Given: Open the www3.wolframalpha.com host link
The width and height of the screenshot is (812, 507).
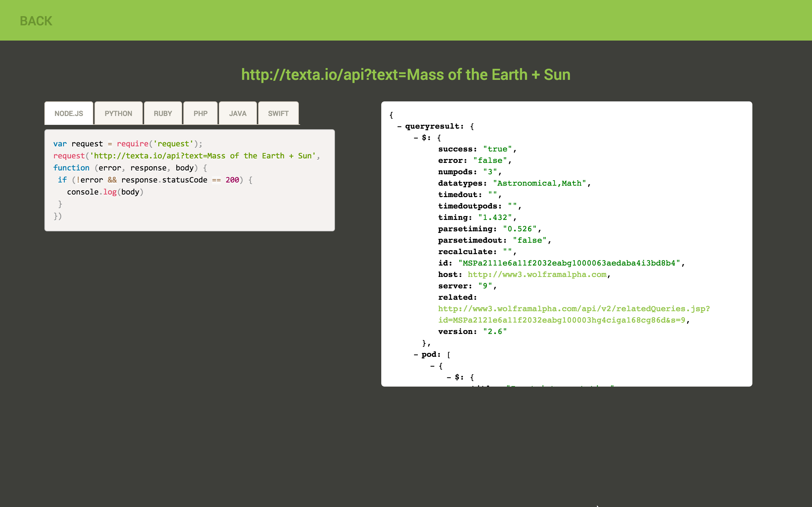Looking at the screenshot, I should coord(537,275).
